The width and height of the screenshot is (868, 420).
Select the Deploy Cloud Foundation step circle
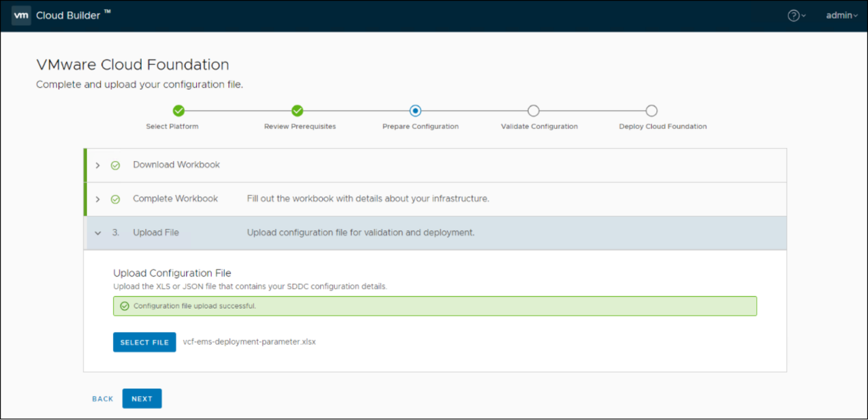[652, 111]
